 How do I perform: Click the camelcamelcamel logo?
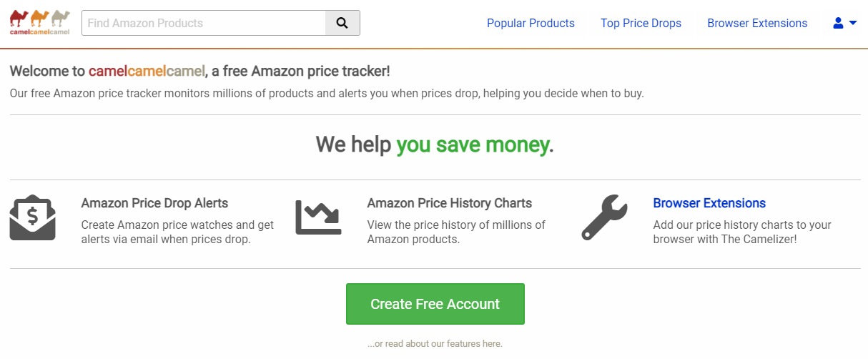[x=40, y=22]
